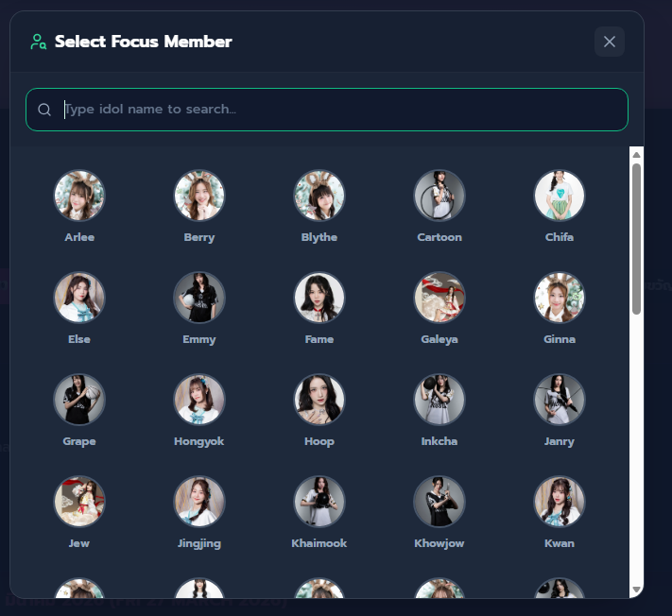Image resolution: width=672 pixels, height=616 pixels.
Task: Click the name label Emmy
Action: click(x=199, y=339)
